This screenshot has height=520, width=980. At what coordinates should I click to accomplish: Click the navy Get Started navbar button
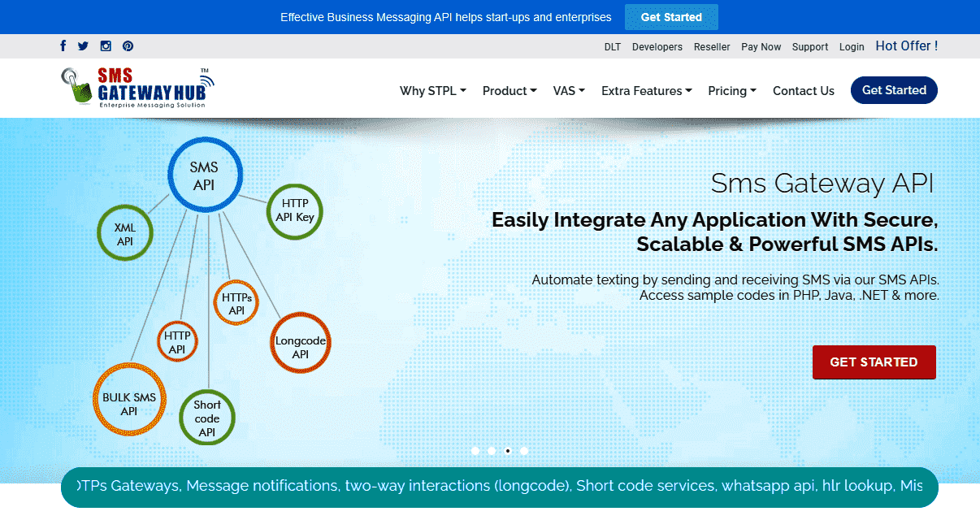point(894,90)
